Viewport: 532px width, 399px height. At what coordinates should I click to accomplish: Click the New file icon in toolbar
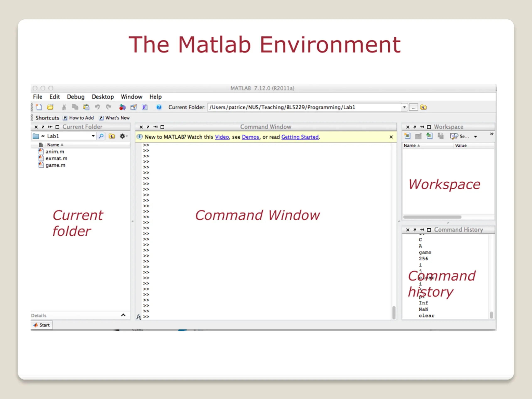[39, 107]
